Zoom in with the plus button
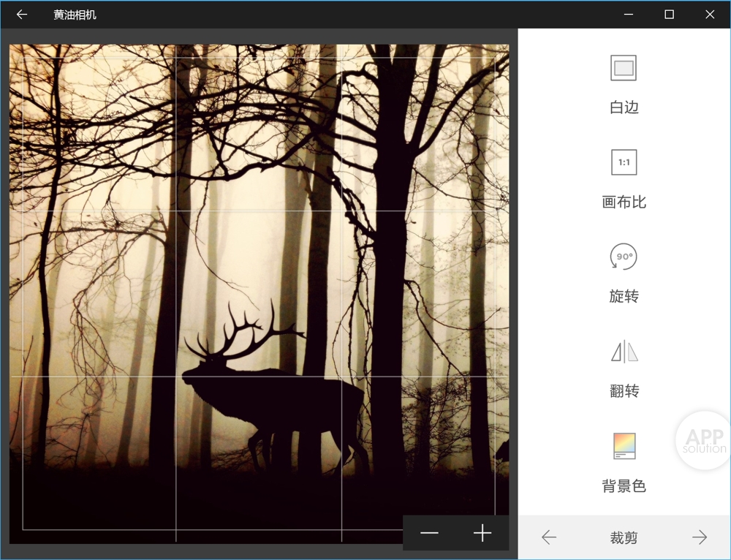Screen dimensions: 731x560 point(482,533)
